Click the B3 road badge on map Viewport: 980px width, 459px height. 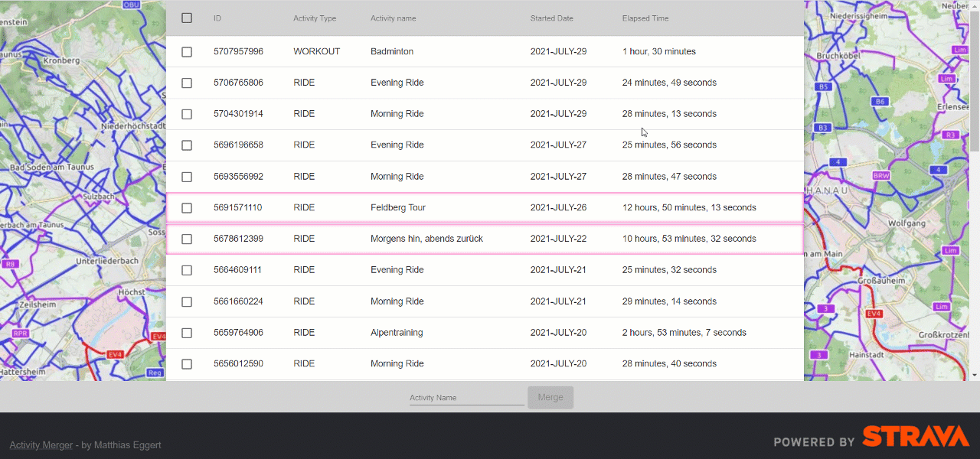pos(823,127)
